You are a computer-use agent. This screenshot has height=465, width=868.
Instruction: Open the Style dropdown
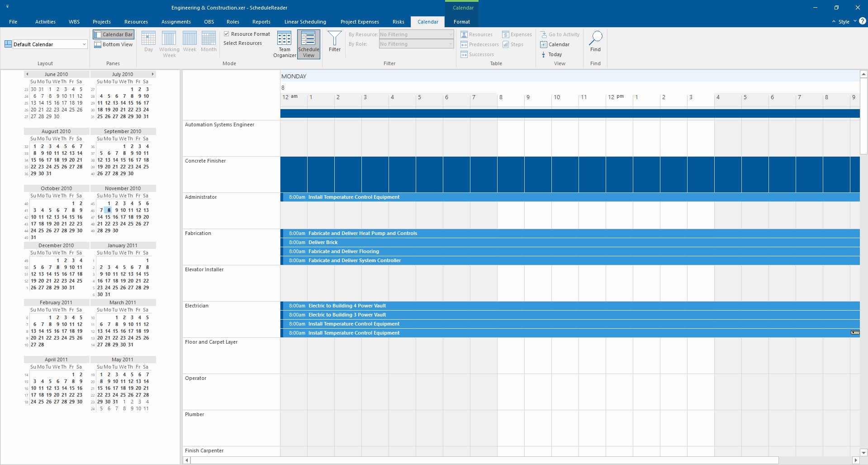(847, 21)
